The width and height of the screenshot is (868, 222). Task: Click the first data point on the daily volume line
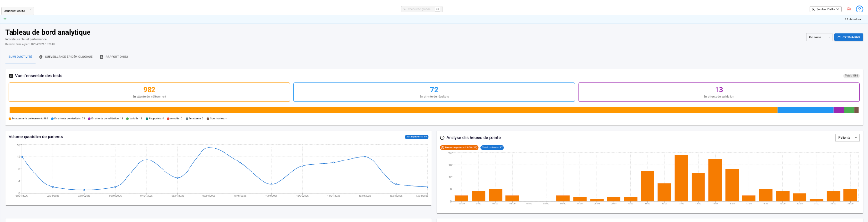(22, 157)
